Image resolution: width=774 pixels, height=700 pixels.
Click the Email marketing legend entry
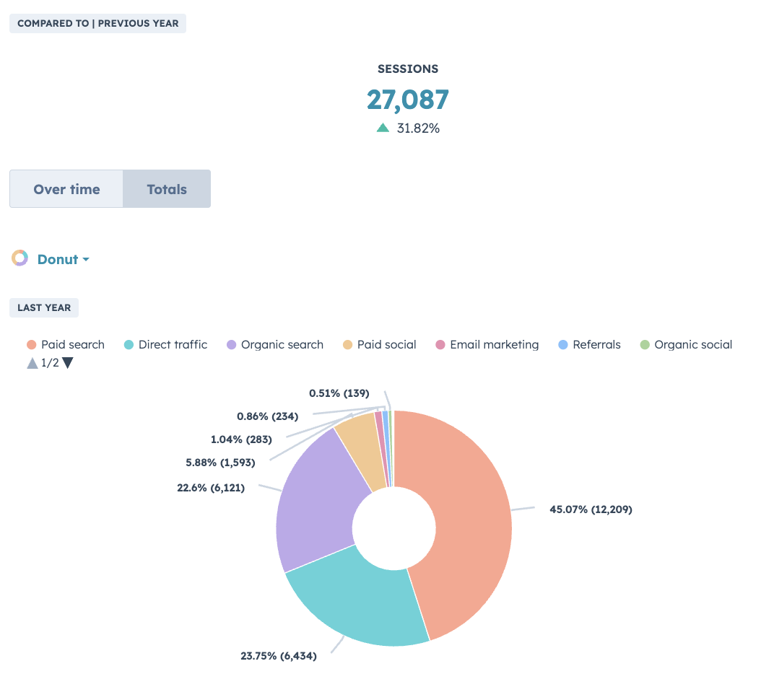pyautogui.click(x=487, y=345)
